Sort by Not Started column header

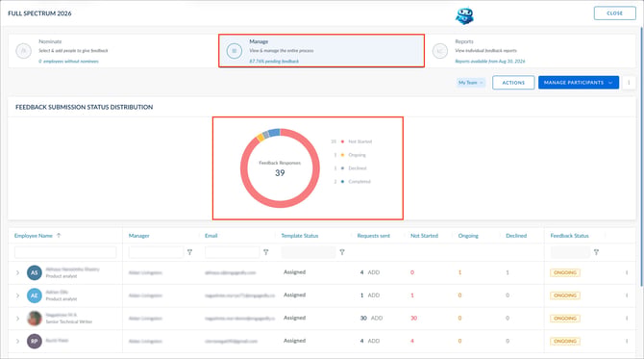[x=424, y=236]
